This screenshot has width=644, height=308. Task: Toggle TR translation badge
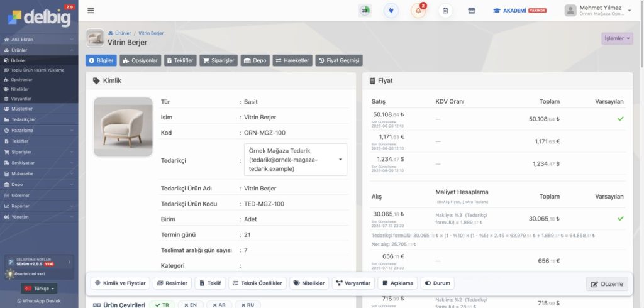(162, 305)
